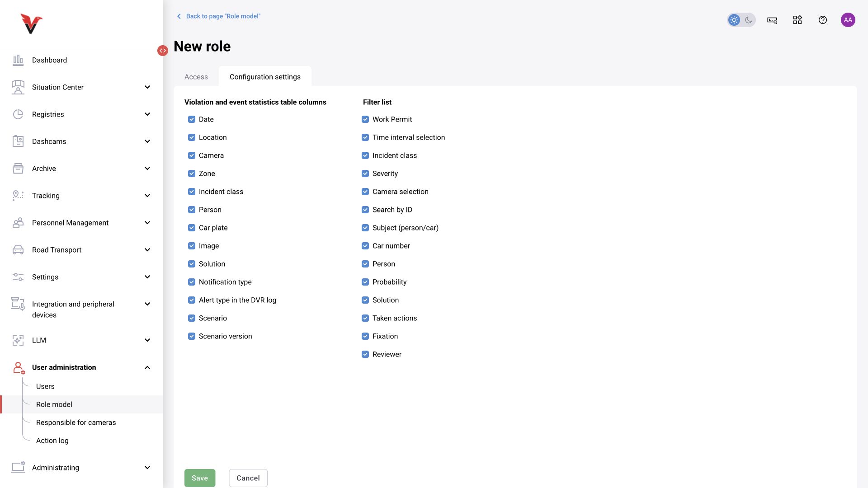868x488 pixels.
Task: Expand the Situation Center chevron
Action: coord(147,87)
